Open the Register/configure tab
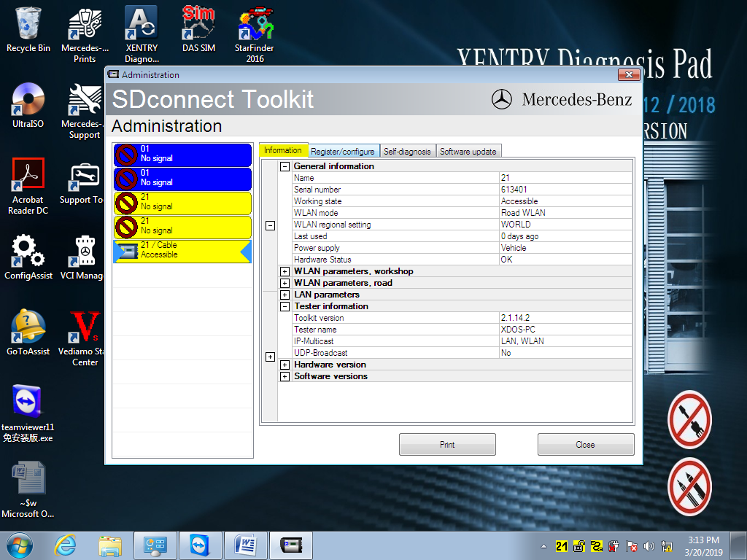The width and height of the screenshot is (747, 560). point(343,152)
